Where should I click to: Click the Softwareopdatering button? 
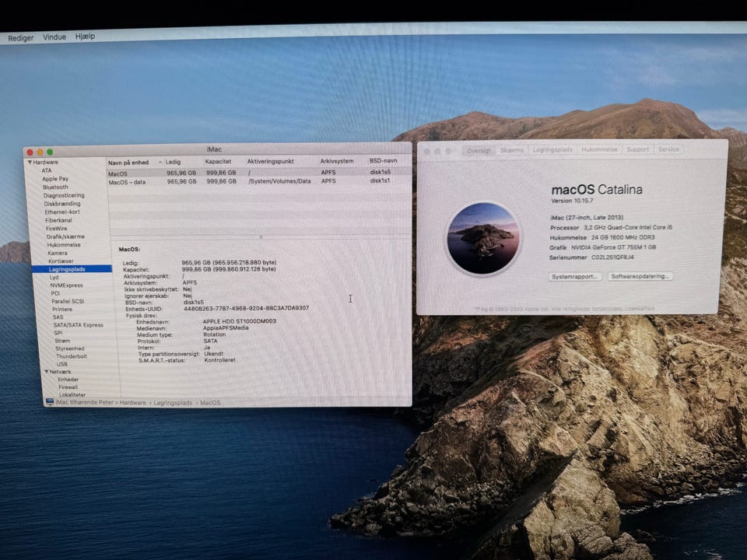click(x=640, y=276)
